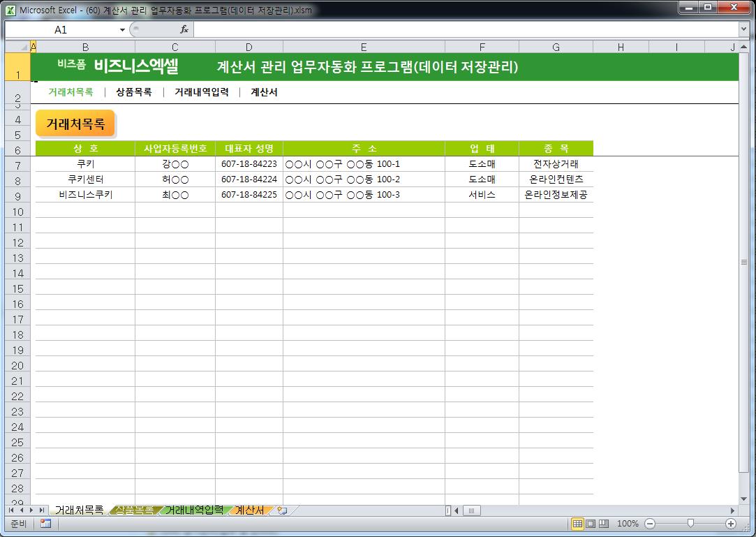Select column B header

coord(85,47)
